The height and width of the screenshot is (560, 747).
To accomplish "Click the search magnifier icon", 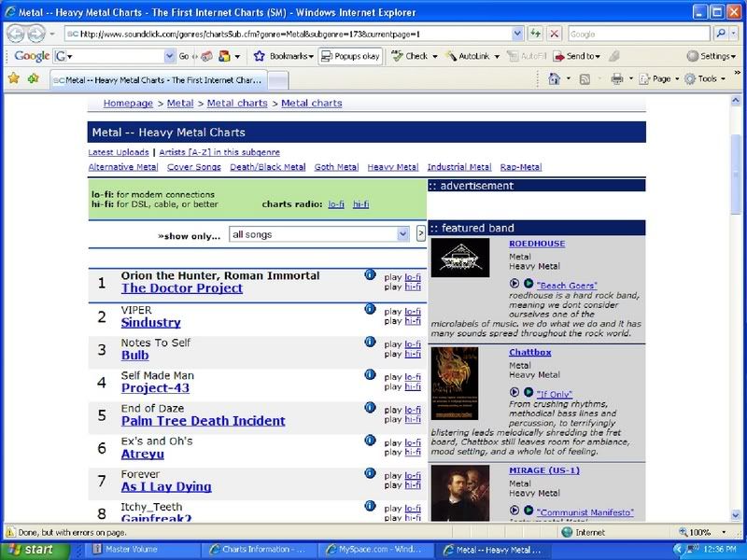I will click(721, 34).
